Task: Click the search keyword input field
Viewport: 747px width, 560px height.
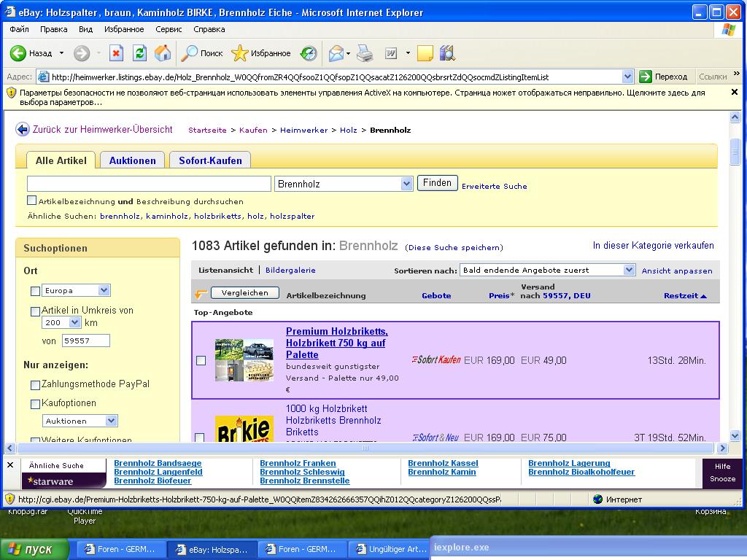Action: point(149,184)
